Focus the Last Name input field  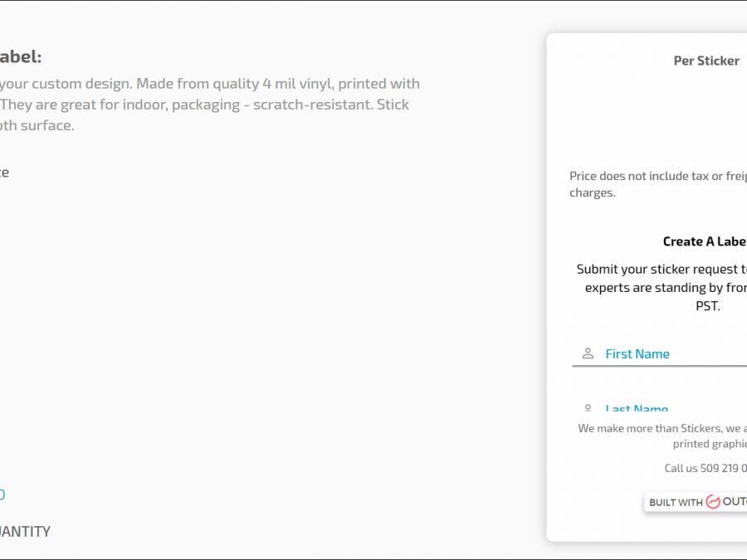(x=674, y=409)
